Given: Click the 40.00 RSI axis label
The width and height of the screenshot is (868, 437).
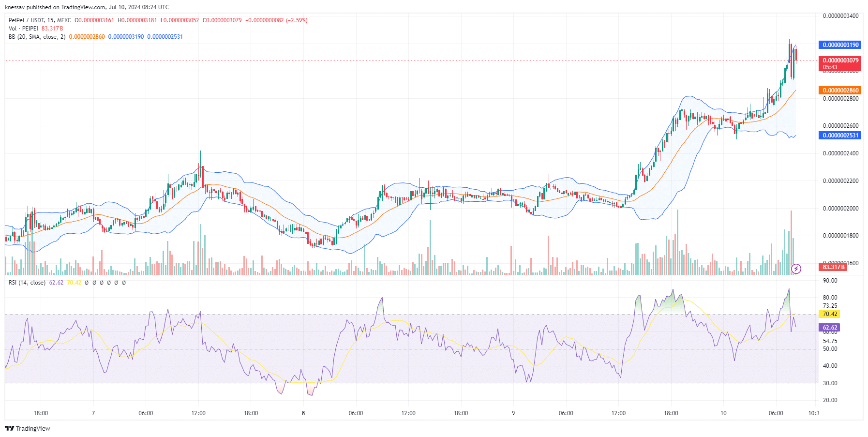Looking at the screenshot, I should click(x=830, y=366).
